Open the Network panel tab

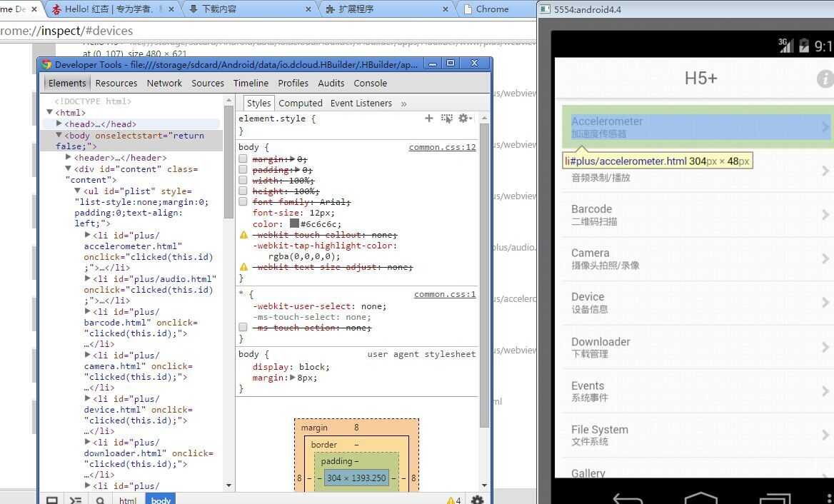click(x=164, y=83)
